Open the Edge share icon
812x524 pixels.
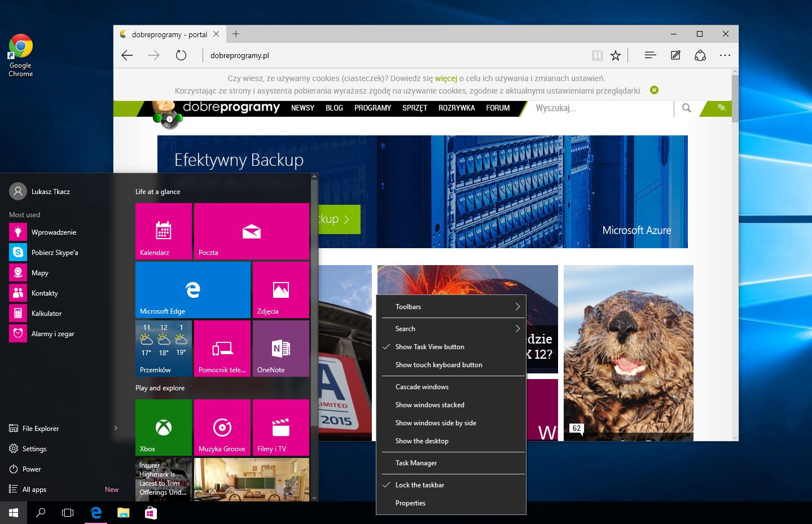click(700, 55)
